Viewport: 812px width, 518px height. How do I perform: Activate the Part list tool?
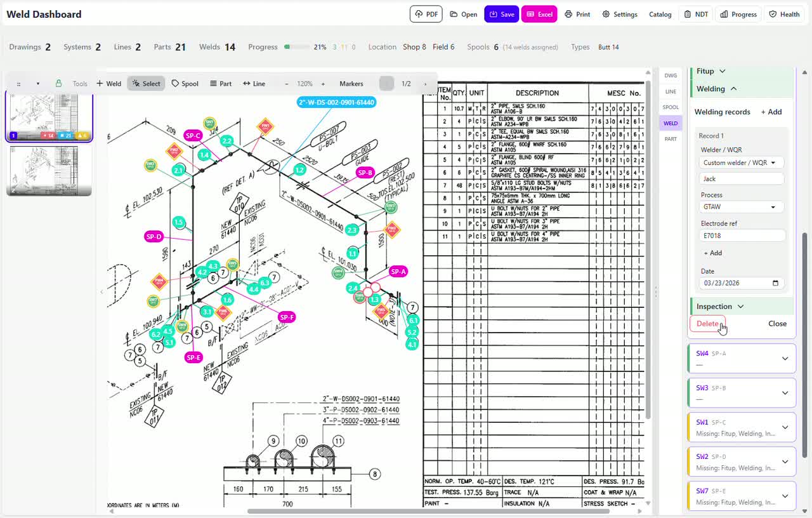tap(221, 83)
